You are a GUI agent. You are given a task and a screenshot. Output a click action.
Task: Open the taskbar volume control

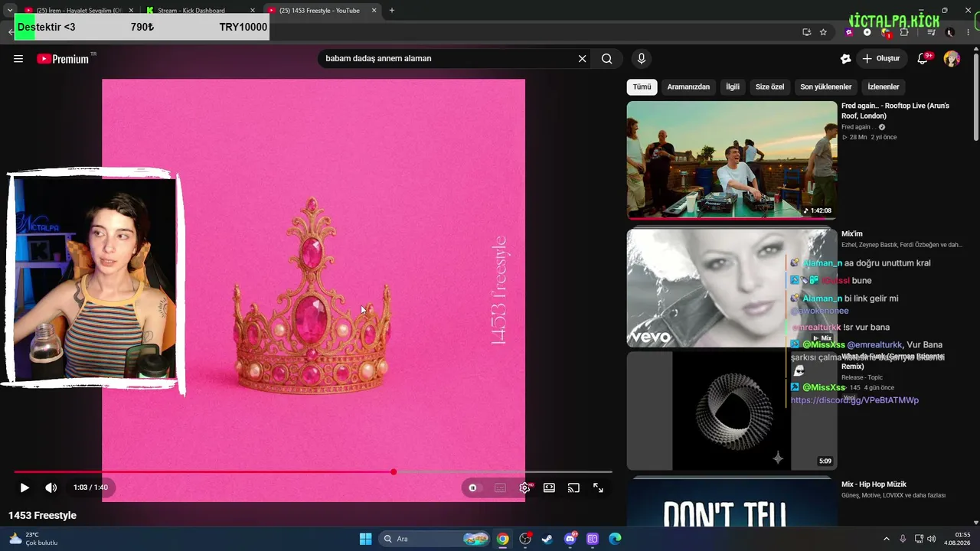coord(931,539)
